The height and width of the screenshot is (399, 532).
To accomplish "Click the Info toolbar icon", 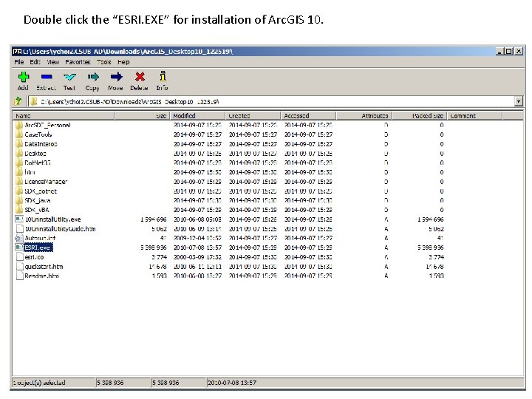I will [x=163, y=76].
